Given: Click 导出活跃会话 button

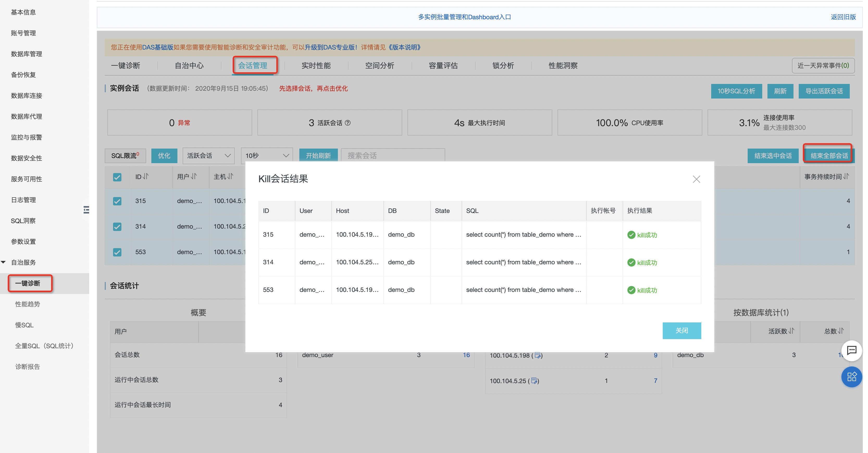Looking at the screenshot, I should 824,91.
